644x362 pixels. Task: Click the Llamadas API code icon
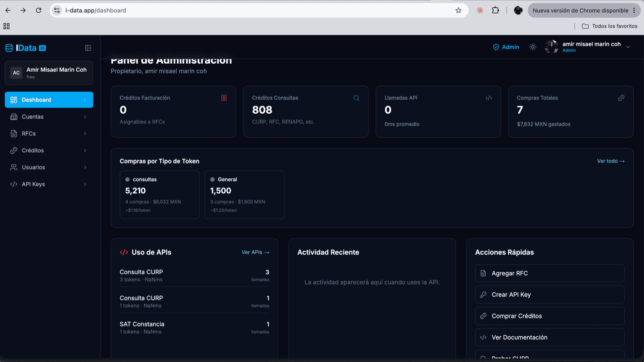point(489,98)
